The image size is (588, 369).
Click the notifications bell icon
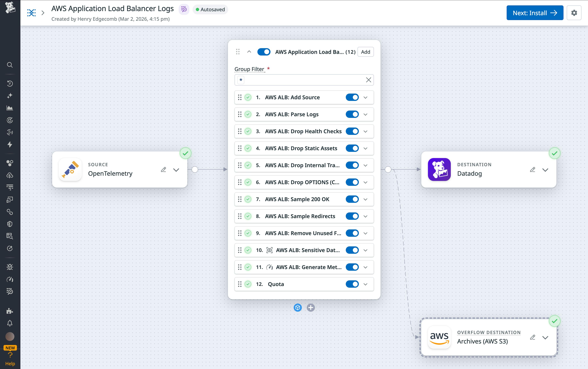point(10,323)
